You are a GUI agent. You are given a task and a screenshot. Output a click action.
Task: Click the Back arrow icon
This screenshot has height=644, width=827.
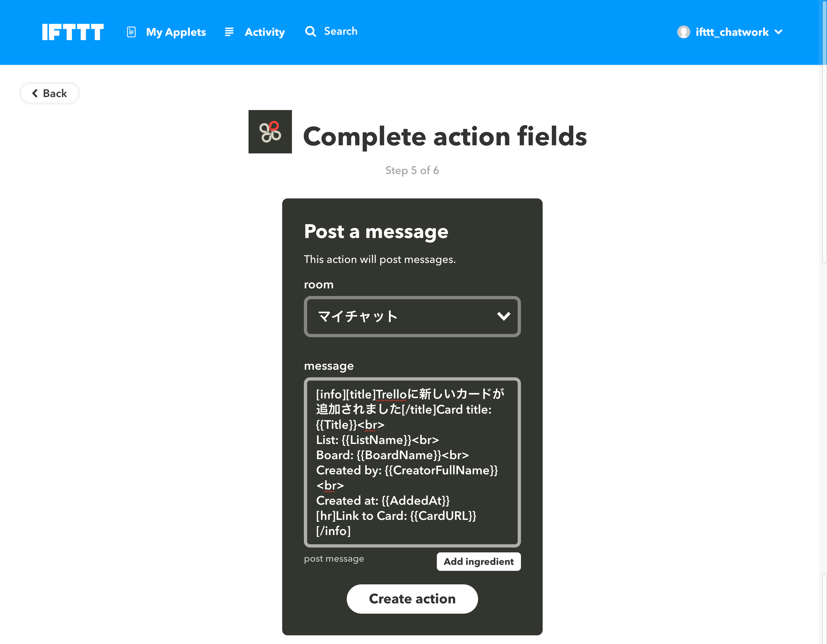click(36, 93)
